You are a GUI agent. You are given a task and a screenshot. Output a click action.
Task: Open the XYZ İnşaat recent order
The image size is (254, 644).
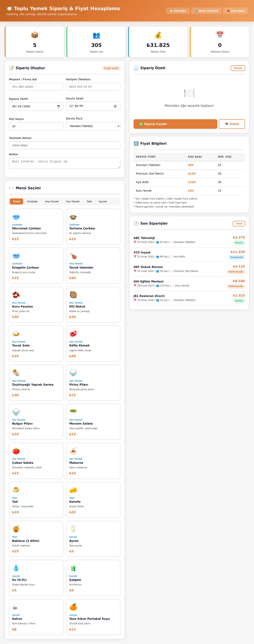click(x=189, y=255)
